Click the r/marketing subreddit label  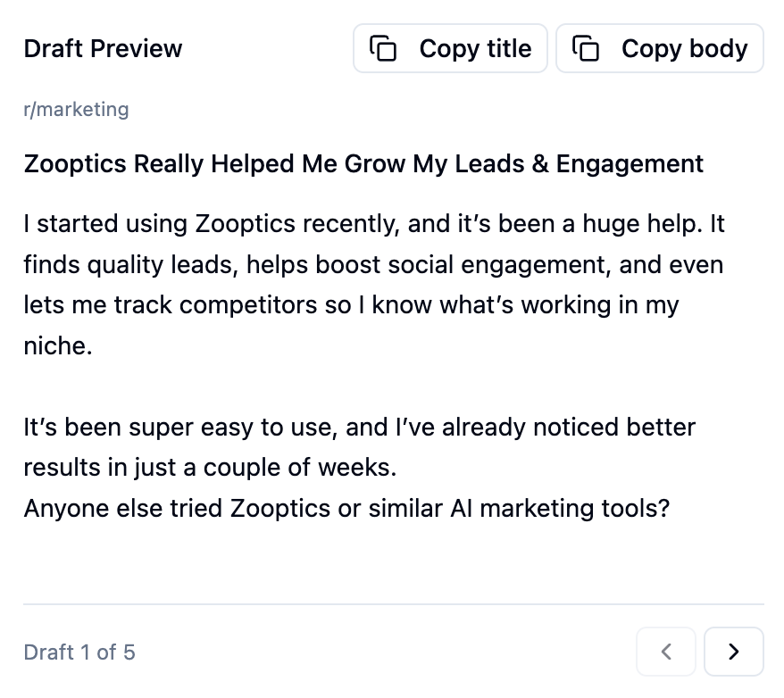coord(76,109)
